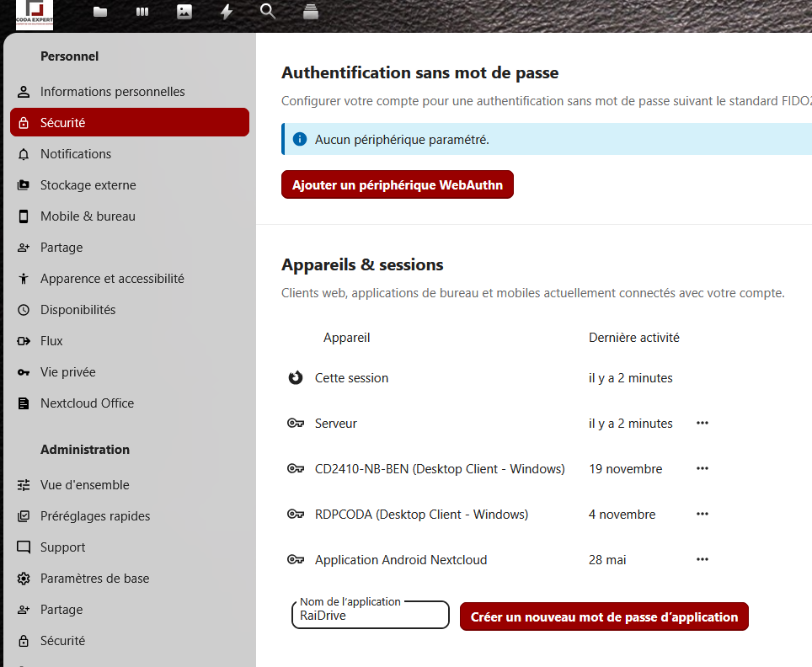The height and width of the screenshot is (667, 812).
Task: Open Apparence et accessibilité settings
Action: click(x=112, y=279)
